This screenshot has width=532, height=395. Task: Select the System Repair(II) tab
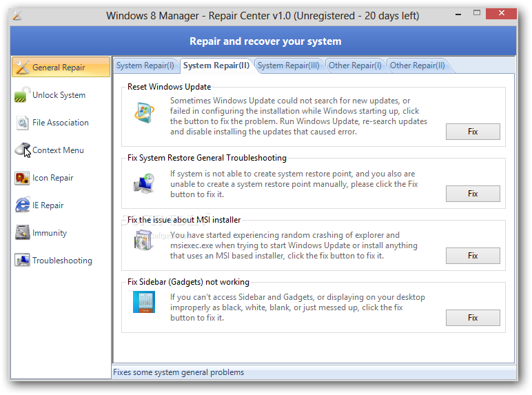point(216,65)
